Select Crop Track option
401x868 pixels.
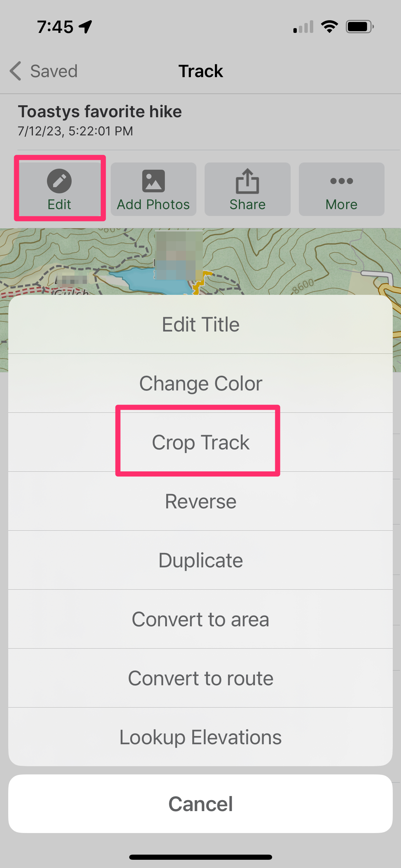(x=200, y=442)
